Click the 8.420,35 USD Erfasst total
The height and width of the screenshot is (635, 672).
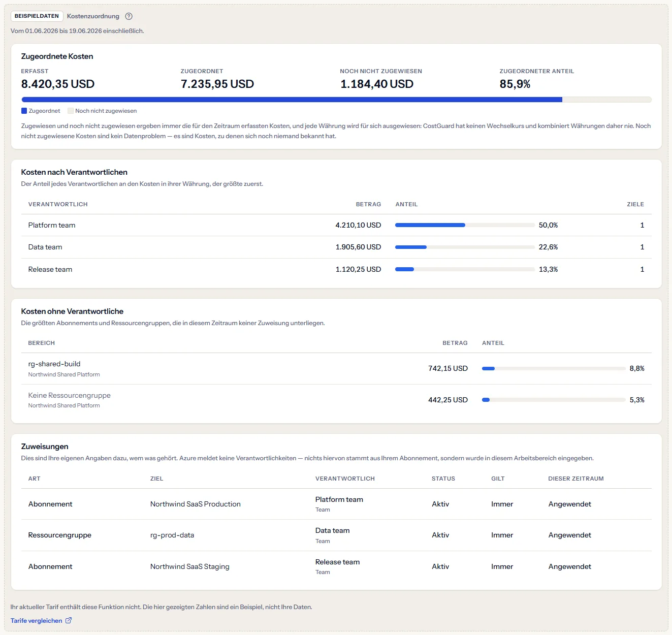(58, 84)
